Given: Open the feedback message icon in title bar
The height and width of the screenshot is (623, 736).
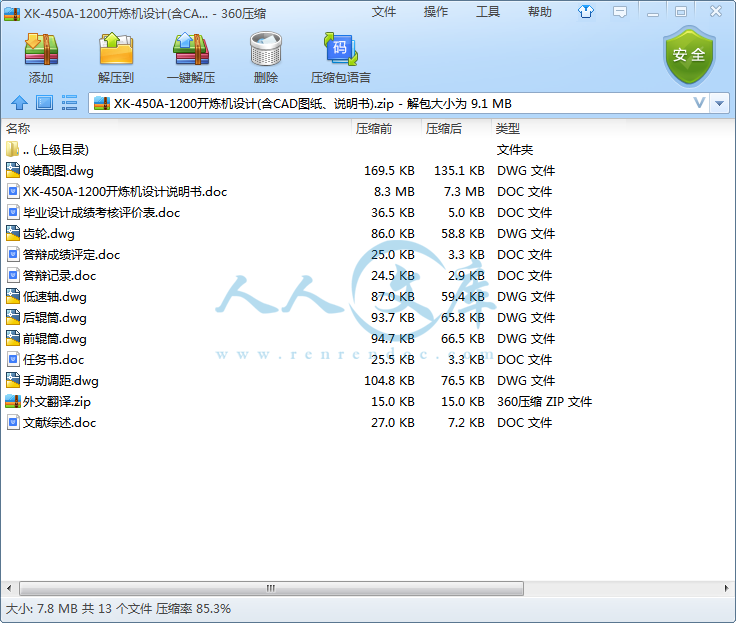Looking at the screenshot, I should point(620,12).
